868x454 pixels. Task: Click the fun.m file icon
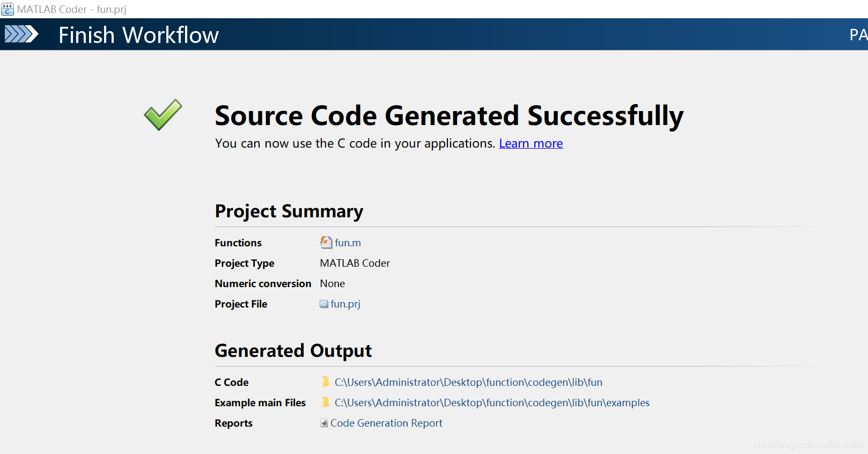pos(326,243)
